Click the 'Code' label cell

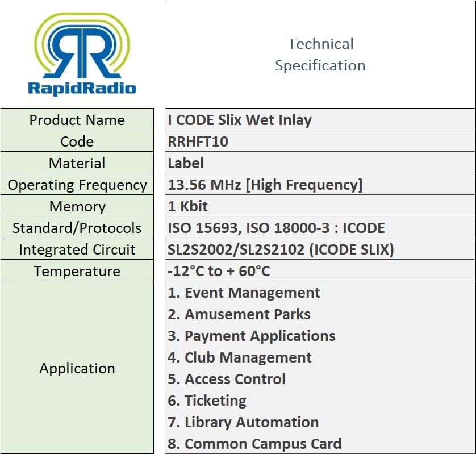point(77,141)
